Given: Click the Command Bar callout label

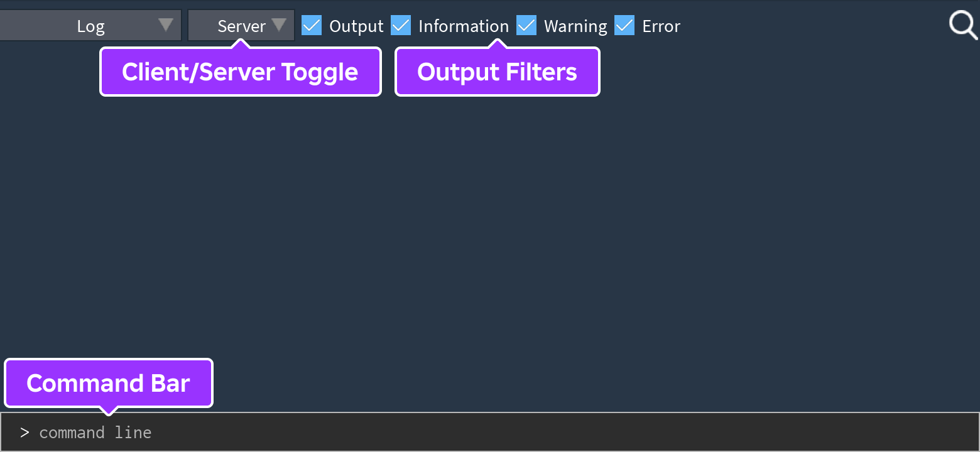Looking at the screenshot, I should point(109,383).
